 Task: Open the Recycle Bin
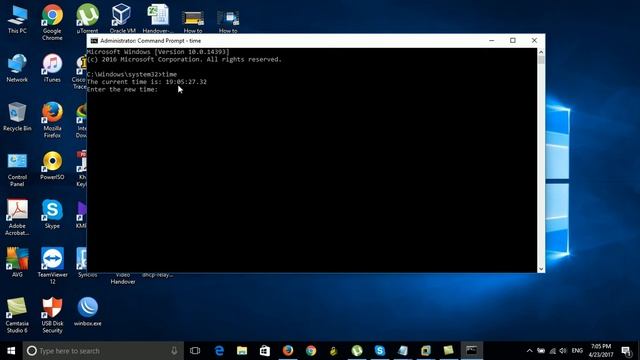coord(17,117)
